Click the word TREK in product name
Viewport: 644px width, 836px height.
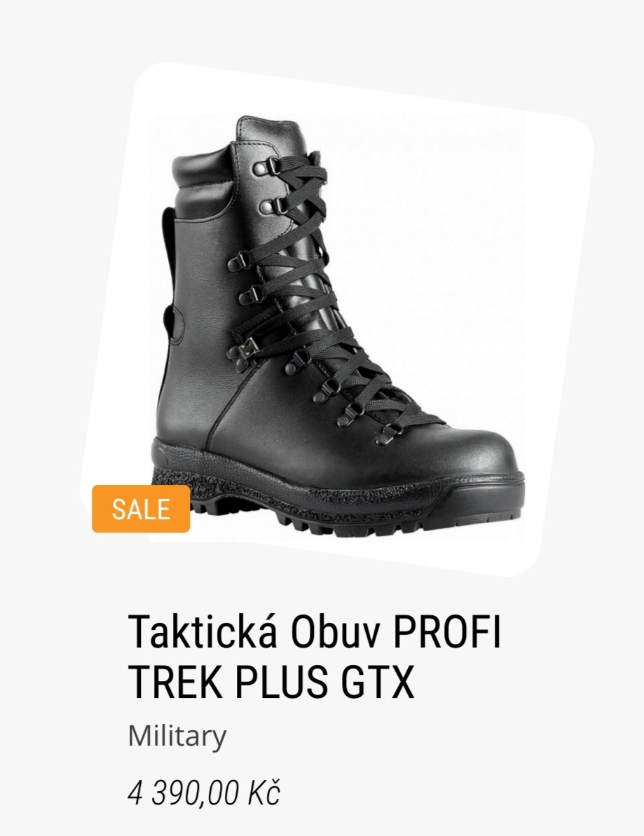175,683
